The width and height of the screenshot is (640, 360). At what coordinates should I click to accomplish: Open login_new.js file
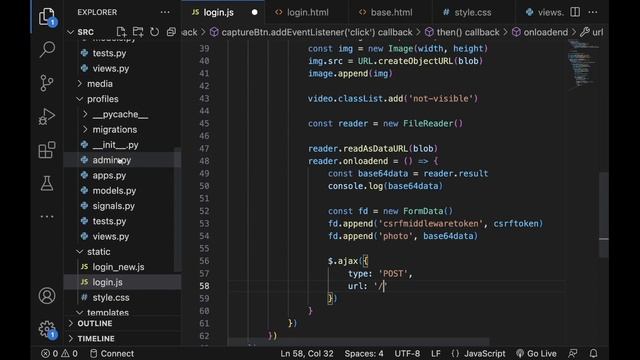pyautogui.click(x=118, y=267)
